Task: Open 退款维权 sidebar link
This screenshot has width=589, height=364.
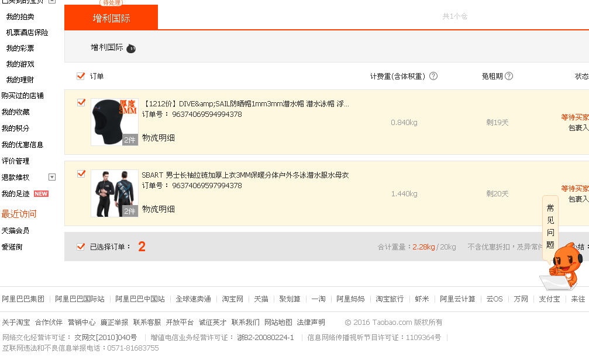Action: tap(15, 178)
